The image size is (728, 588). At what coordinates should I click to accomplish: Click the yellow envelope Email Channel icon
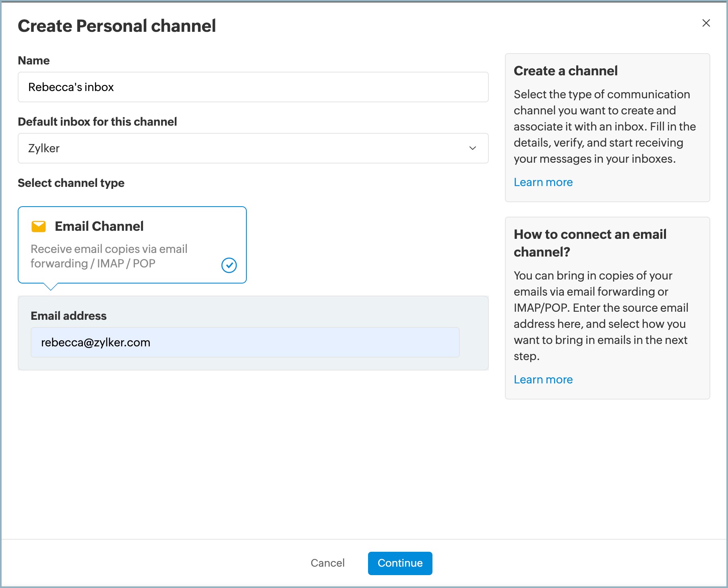[39, 227]
